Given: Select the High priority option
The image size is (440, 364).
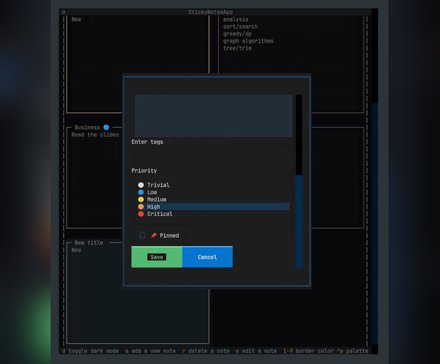Looking at the screenshot, I should click(213, 207).
